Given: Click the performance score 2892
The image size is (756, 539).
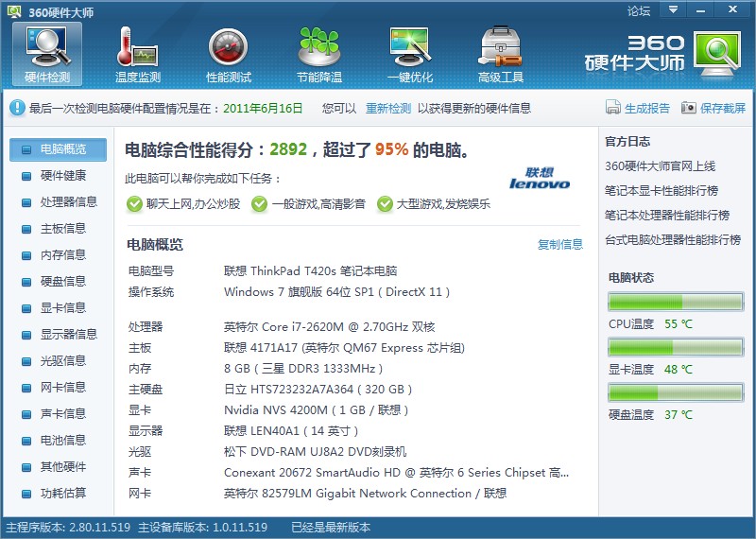Looking at the screenshot, I should 288,149.
